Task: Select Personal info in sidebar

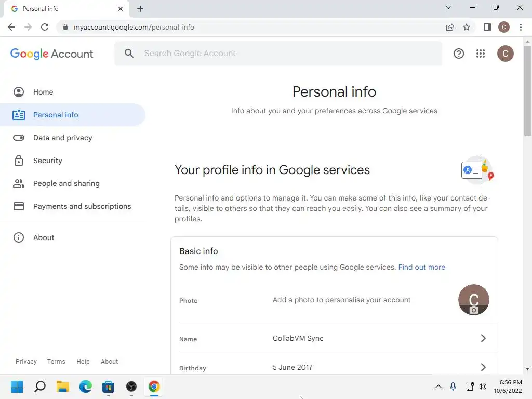Action: [x=73, y=115]
